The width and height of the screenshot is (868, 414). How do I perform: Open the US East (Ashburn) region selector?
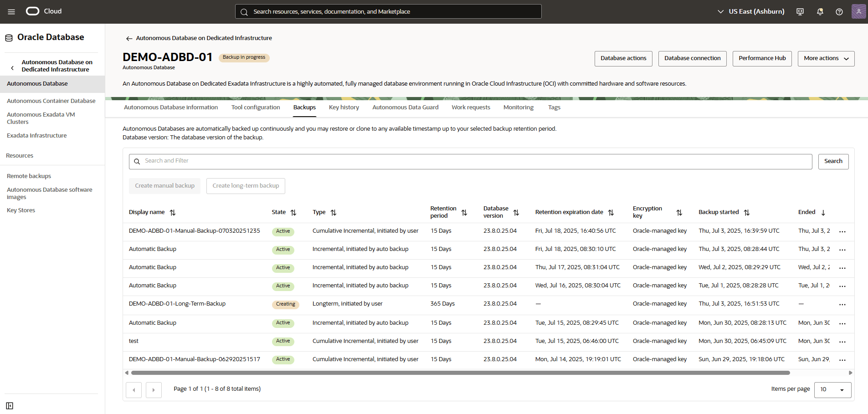click(x=751, y=11)
